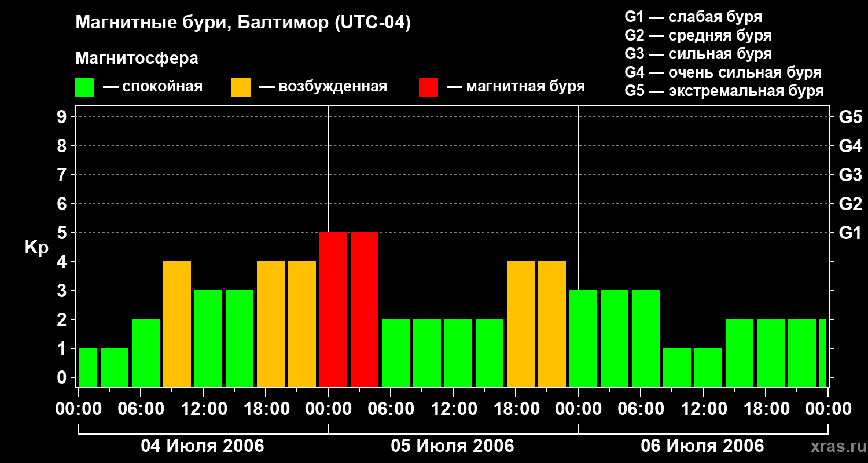Click the "Магнитосфера" subtitle text
The image size is (868, 463).
click(x=137, y=58)
